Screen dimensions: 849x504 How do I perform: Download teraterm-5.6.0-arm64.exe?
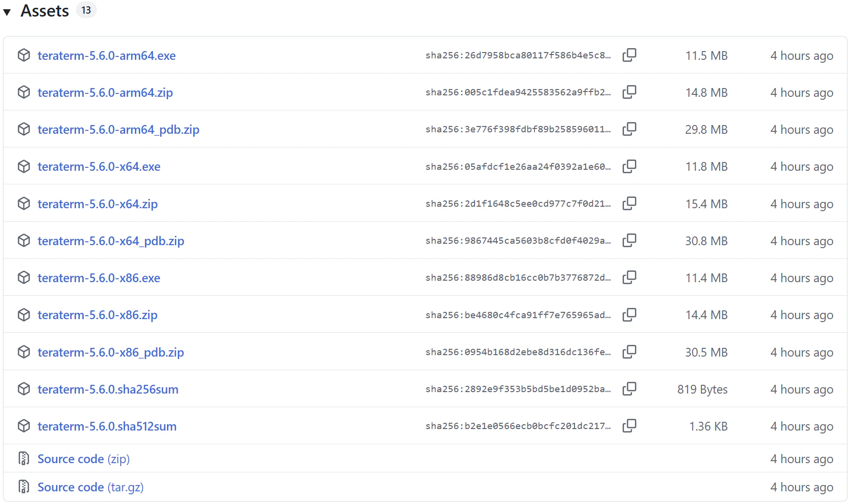107,55
